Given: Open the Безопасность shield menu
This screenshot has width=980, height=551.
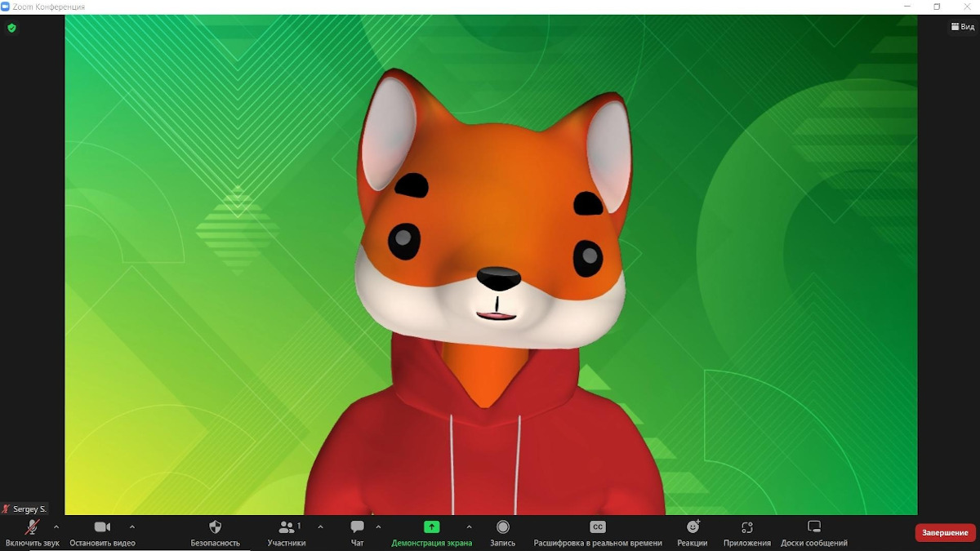Looking at the screenshot, I should click(216, 531).
